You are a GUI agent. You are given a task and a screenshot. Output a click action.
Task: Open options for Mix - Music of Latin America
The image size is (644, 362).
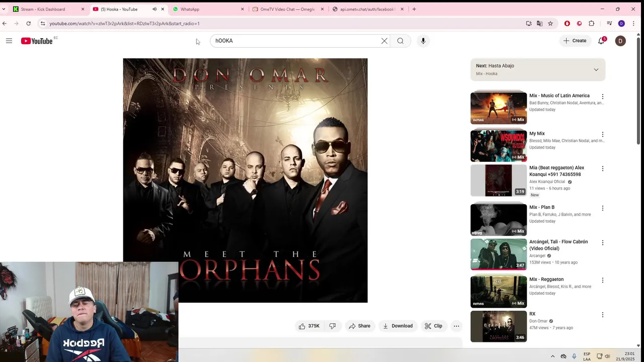pyautogui.click(x=602, y=97)
